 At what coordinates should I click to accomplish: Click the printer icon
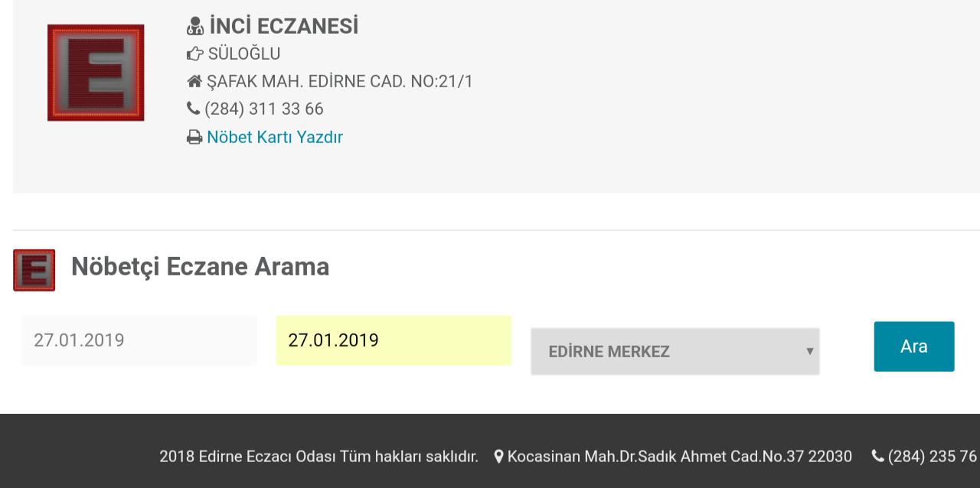point(194,138)
